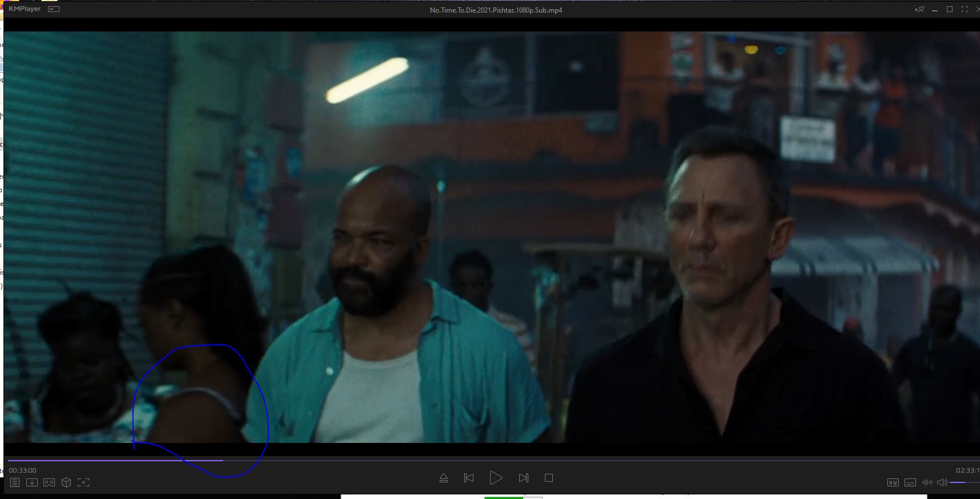Open the audio waveform equalizer icon
The width and height of the screenshot is (980, 499).
(x=927, y=482)
